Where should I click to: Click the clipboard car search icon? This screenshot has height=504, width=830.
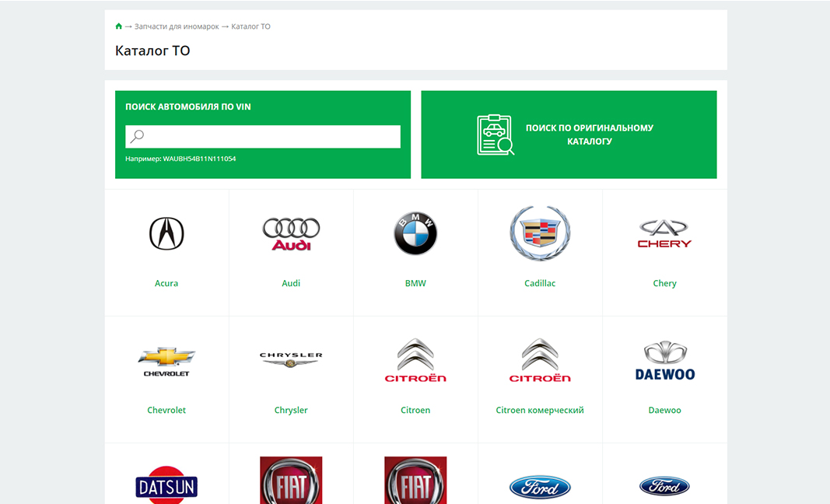[x=495, y=135]
